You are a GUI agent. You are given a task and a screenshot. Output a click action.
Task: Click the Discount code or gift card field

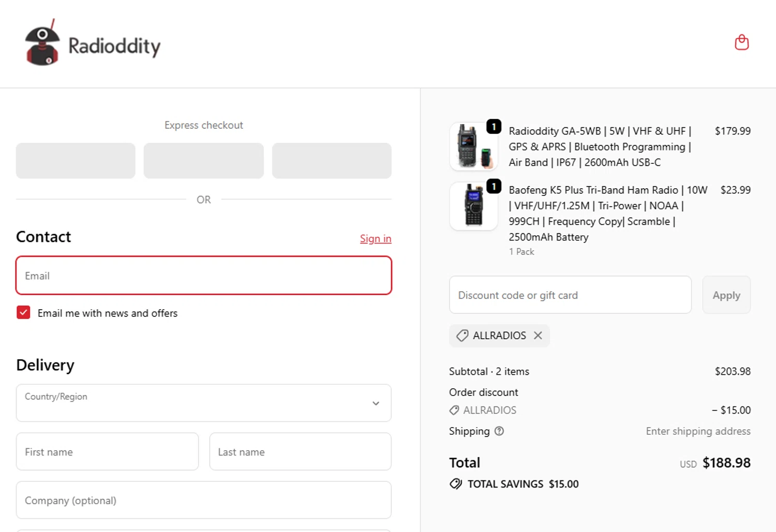click(570, 295)
